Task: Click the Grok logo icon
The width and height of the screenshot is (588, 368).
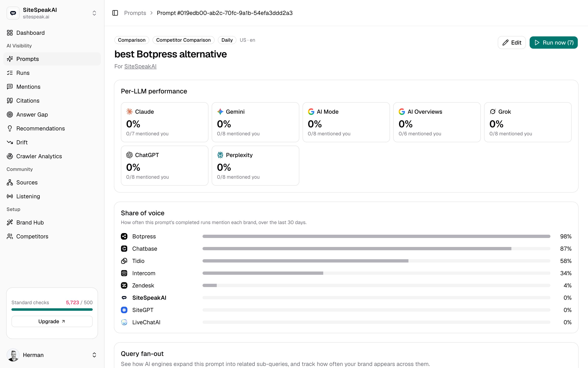Action: click(492, 111)
